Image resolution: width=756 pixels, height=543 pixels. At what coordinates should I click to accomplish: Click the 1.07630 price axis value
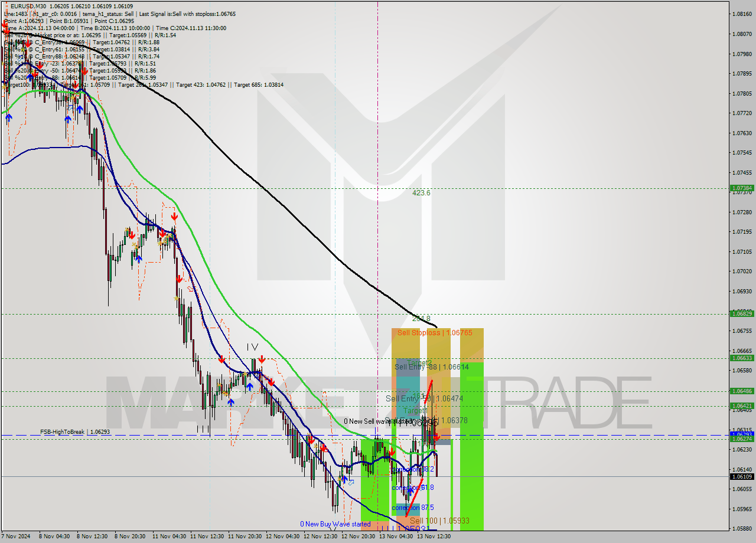coord(742,133)
